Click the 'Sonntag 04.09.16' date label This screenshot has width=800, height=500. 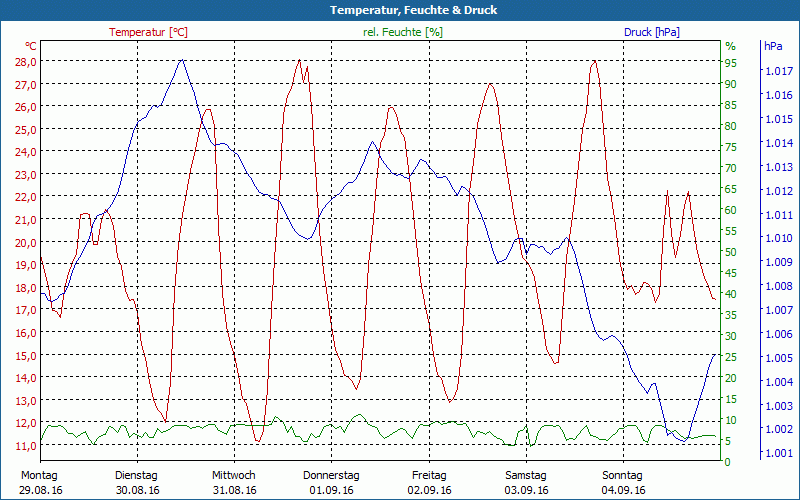point(623,483)
